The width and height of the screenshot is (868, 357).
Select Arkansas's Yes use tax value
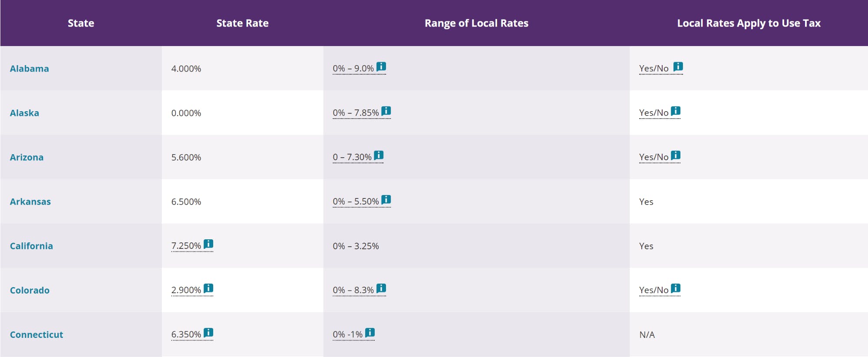646,202
